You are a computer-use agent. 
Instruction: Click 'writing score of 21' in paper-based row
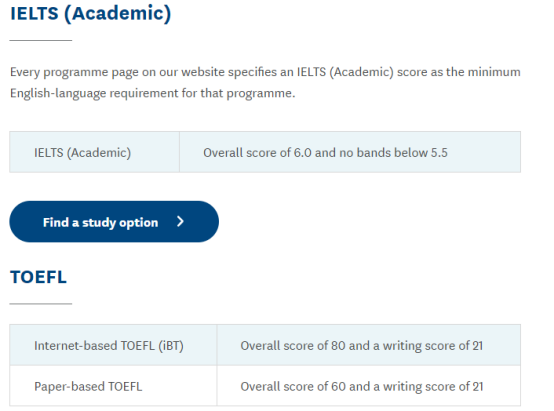click(x=433, y=387)
